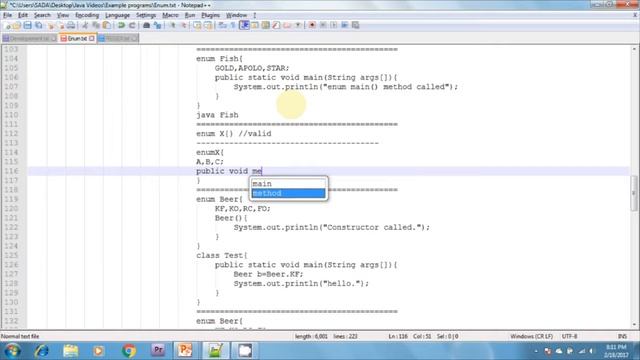Open the File menu

(x=7, y=15)
